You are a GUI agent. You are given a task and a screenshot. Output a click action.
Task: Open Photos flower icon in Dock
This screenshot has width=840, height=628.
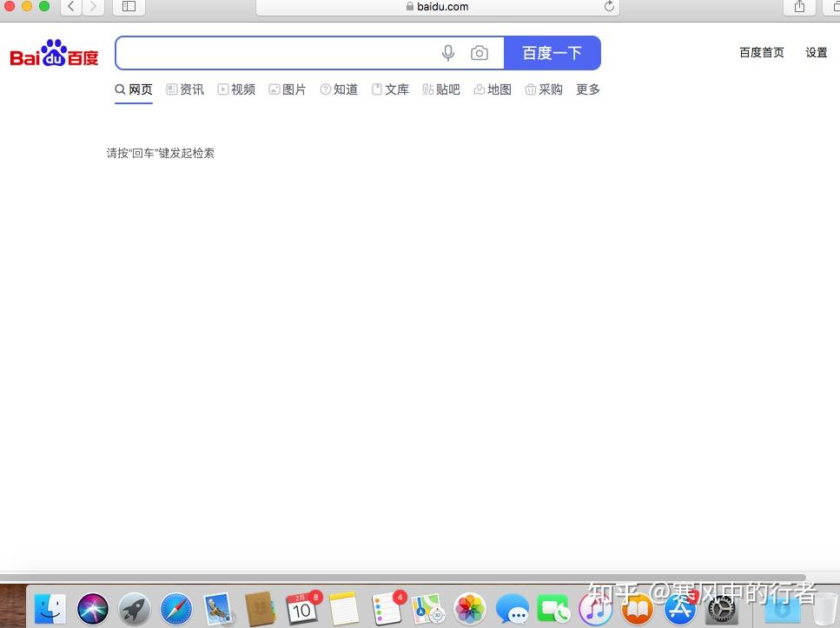470,609
